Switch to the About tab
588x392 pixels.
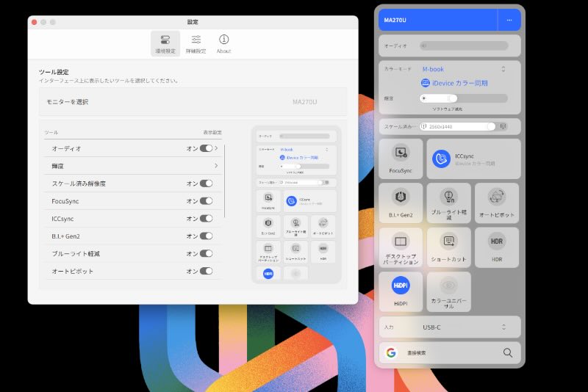223,43
